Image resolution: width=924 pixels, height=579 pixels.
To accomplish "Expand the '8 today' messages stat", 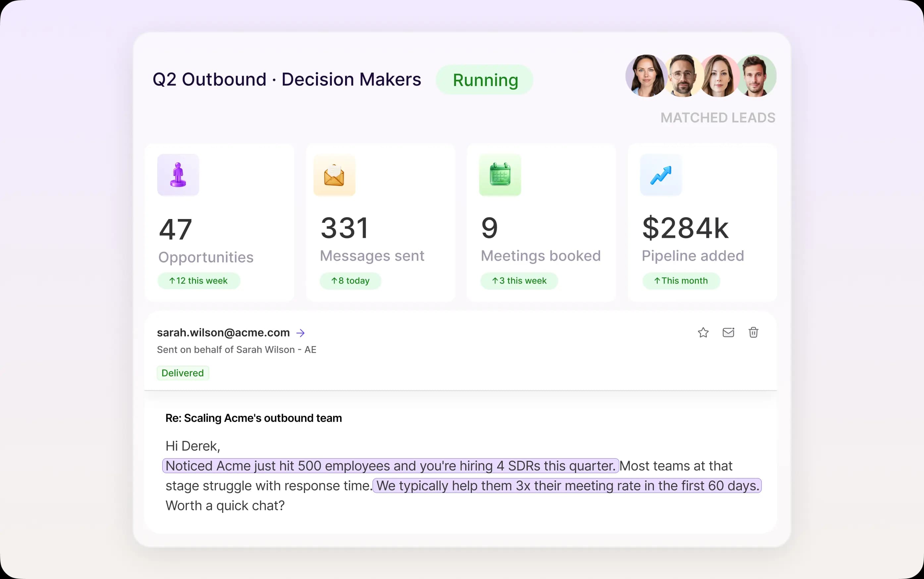I will [x=350, y=281].
